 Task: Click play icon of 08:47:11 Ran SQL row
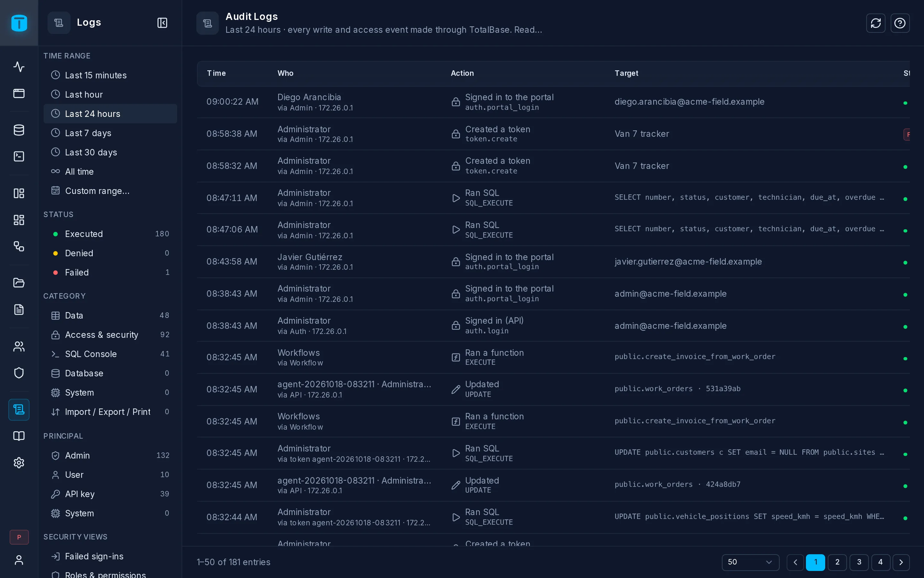456,198
